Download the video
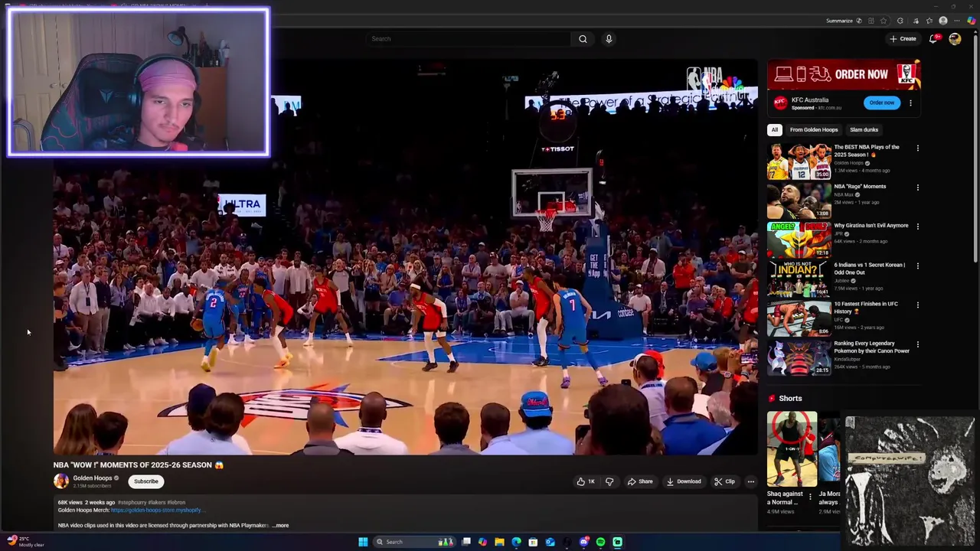Viewport: 980px width, 551px height. 684,481
